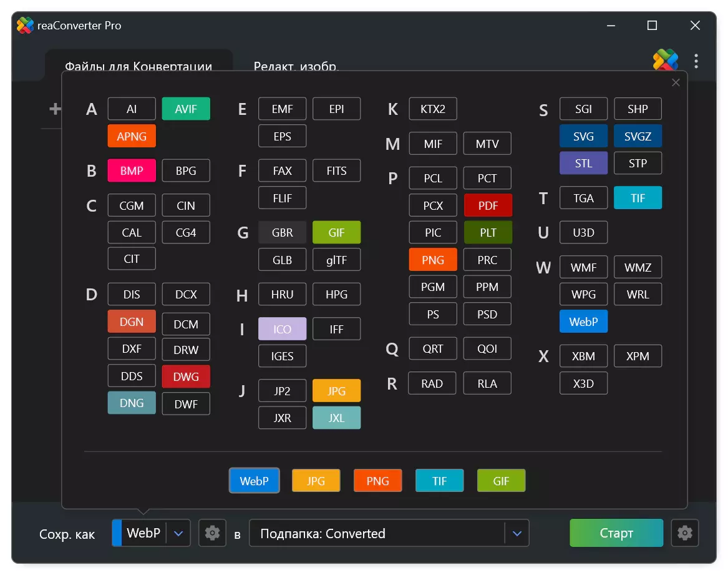Switch to Файлы для Конвертации tab

(x=138, y=66)
